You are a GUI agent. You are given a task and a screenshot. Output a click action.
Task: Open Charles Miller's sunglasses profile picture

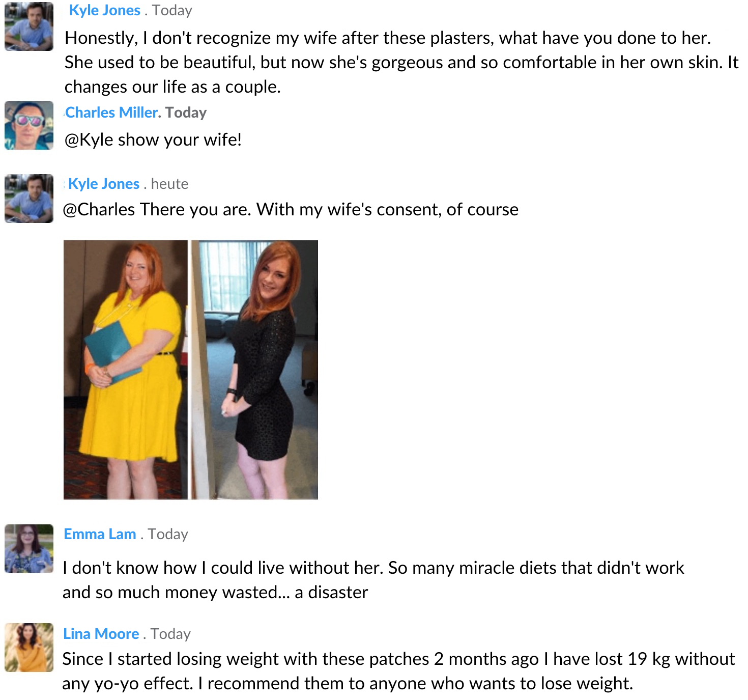[x=29, y=125]
